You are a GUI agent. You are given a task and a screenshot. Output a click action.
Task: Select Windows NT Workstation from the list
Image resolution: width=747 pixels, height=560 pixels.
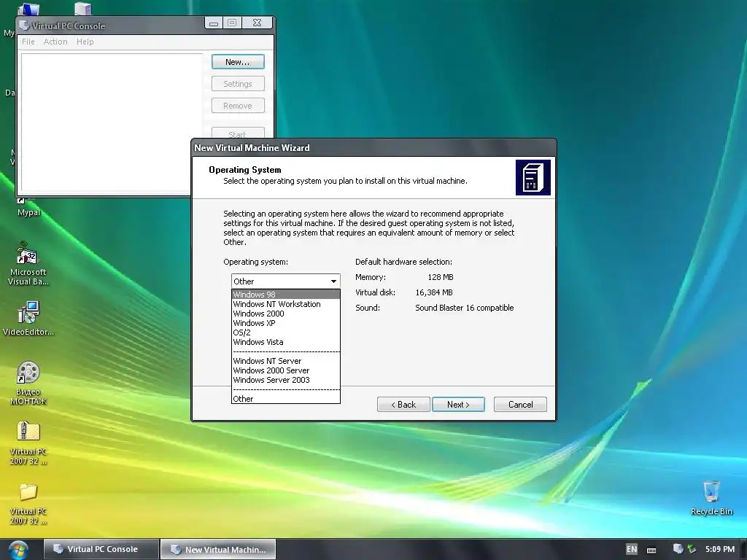point(286,304)
